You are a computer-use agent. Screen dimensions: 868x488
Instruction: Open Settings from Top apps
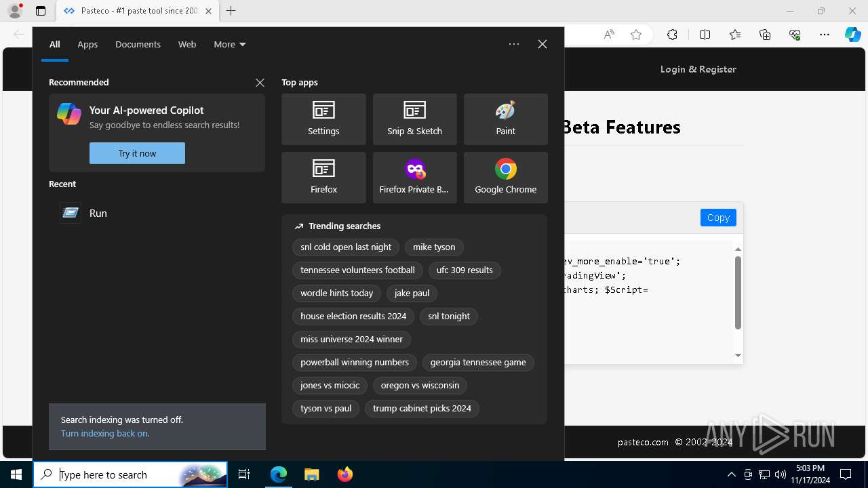pyautogui.click(x=323, y=119)
